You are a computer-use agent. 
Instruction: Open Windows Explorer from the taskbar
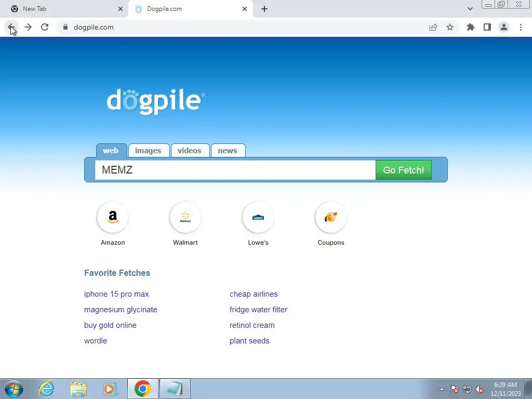(x=79, y=389)
